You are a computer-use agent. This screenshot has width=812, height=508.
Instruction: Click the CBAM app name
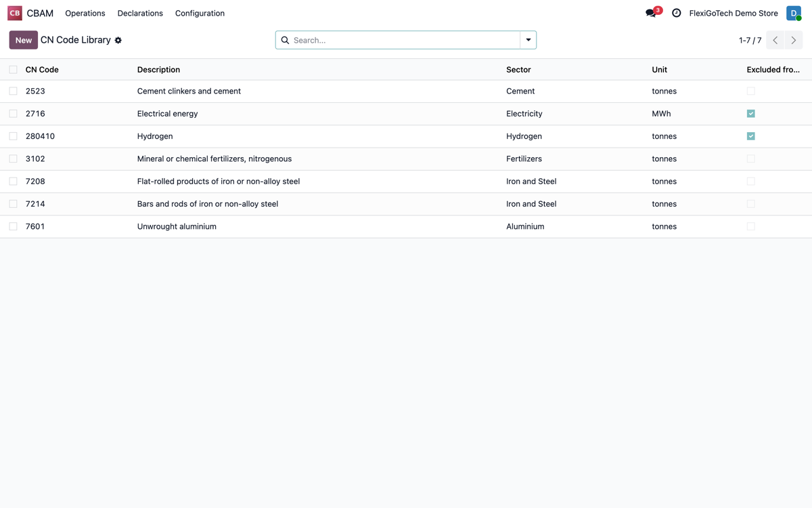[x=40, y=13]
